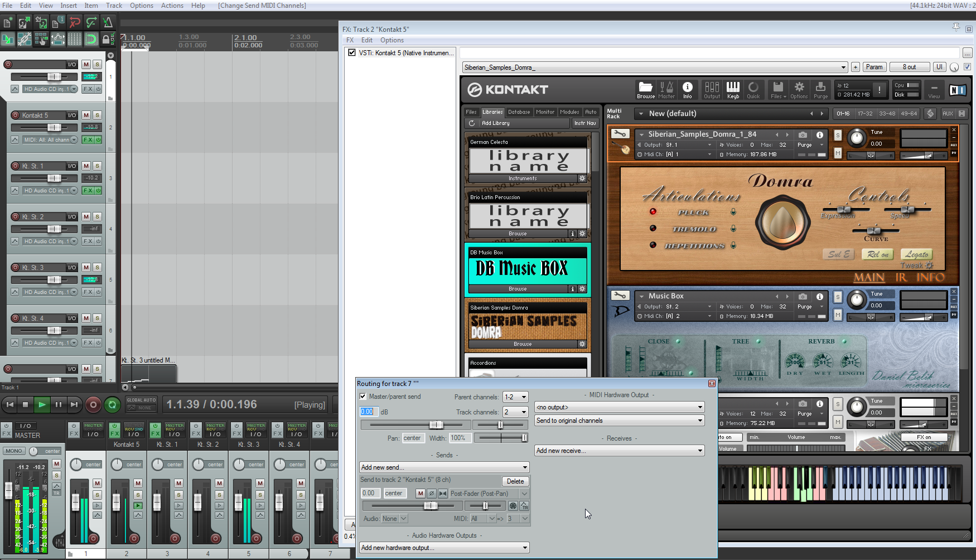Image resolution: width=976 pixels, height=560 pixels.
Task: Toggle VSTi Kontakt 5 plugin checkbox
Action: click(x=352, y=52)
